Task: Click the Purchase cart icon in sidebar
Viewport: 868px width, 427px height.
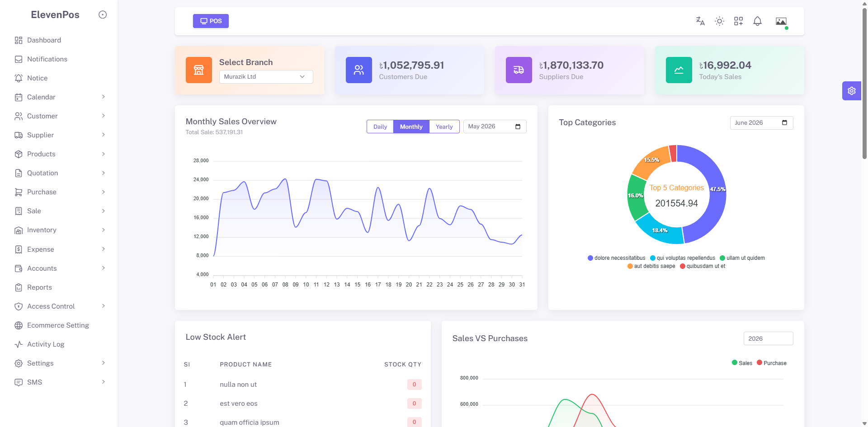Action: point(19,192)
